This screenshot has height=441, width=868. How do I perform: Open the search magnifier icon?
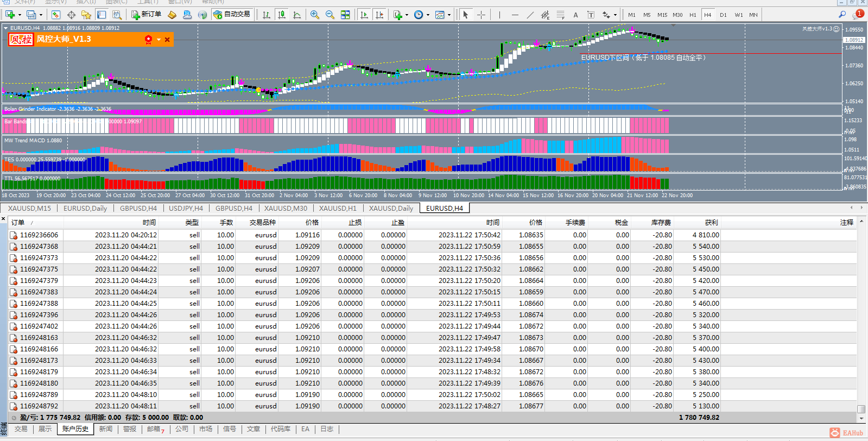(x=842, y=15)
